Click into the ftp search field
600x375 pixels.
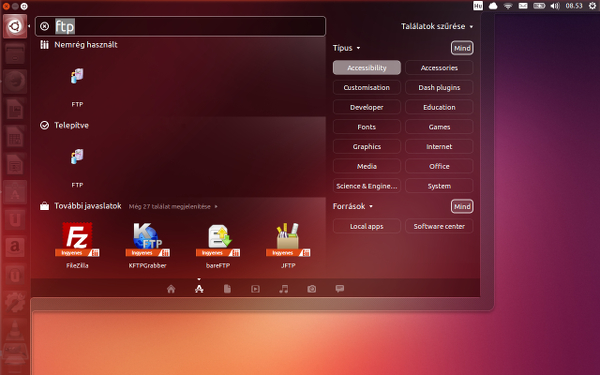click(x=180, y=26)
